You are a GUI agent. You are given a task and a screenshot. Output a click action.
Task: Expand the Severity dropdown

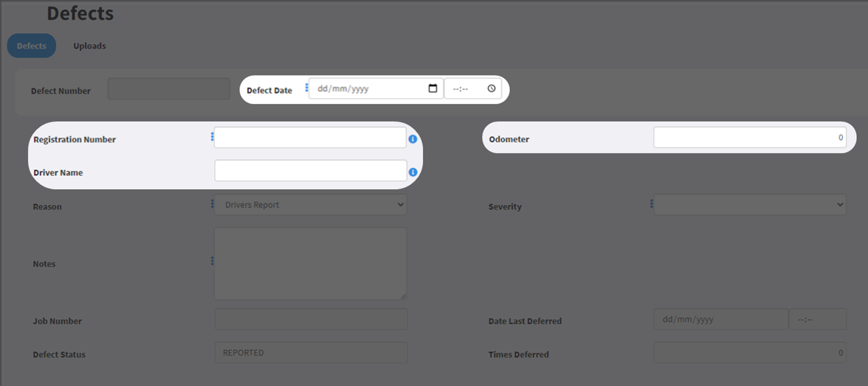click(x=750, y=205)
